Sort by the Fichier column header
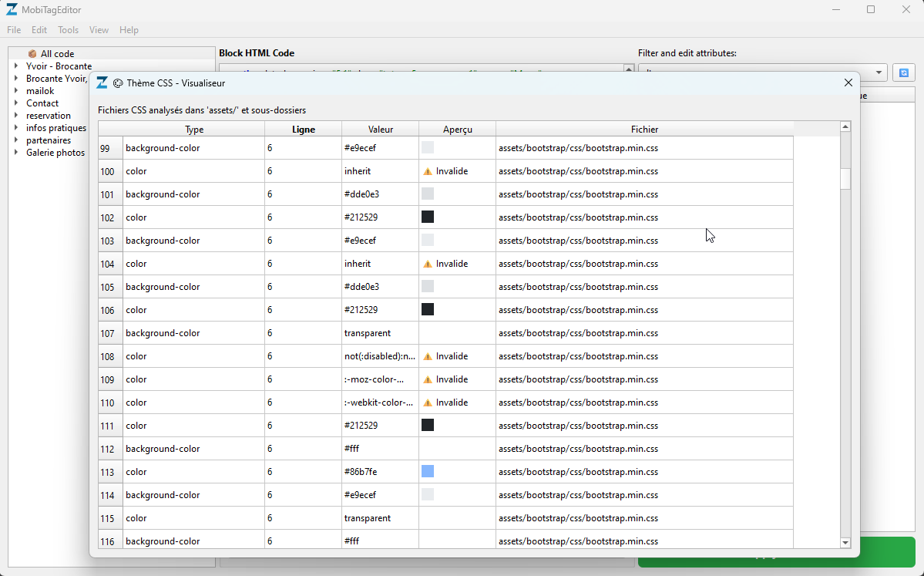This screenshot has height=576, width=924. click(x=644, y=129)
